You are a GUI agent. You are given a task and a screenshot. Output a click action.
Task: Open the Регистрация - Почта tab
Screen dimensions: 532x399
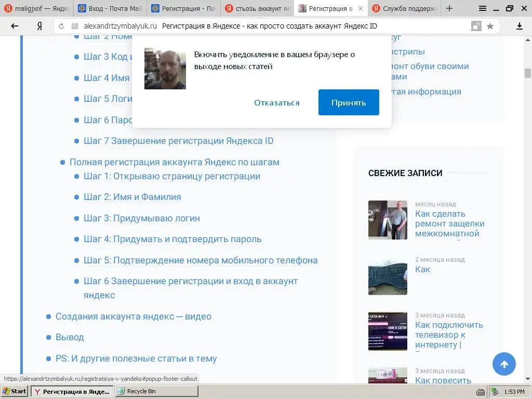[x=183, y=8]
